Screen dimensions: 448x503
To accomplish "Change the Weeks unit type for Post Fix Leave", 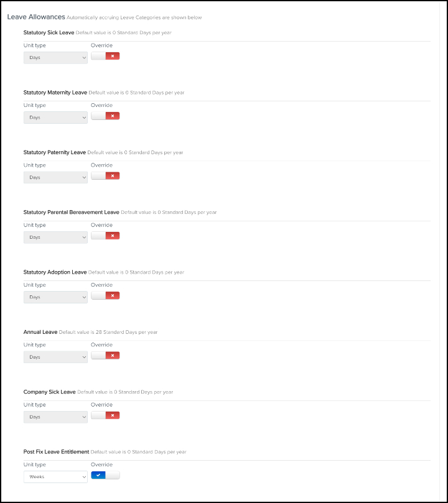I will pos(55,477).
